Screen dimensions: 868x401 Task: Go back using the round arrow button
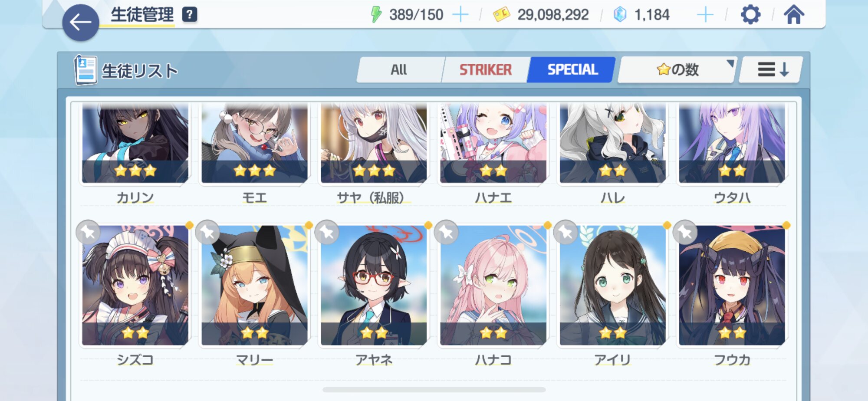click(80, 23)
